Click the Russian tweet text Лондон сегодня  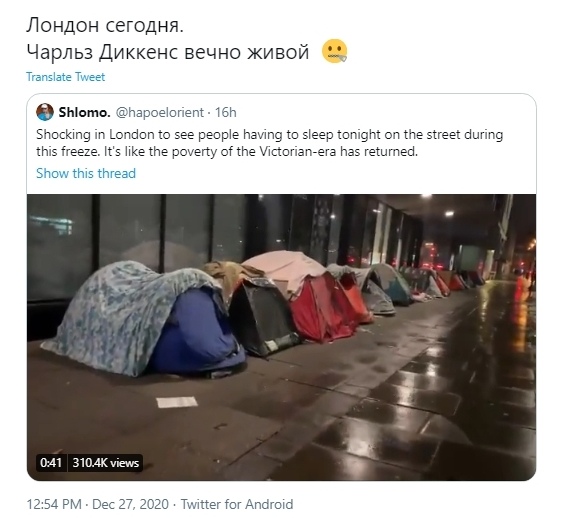[x=105, y=26]
